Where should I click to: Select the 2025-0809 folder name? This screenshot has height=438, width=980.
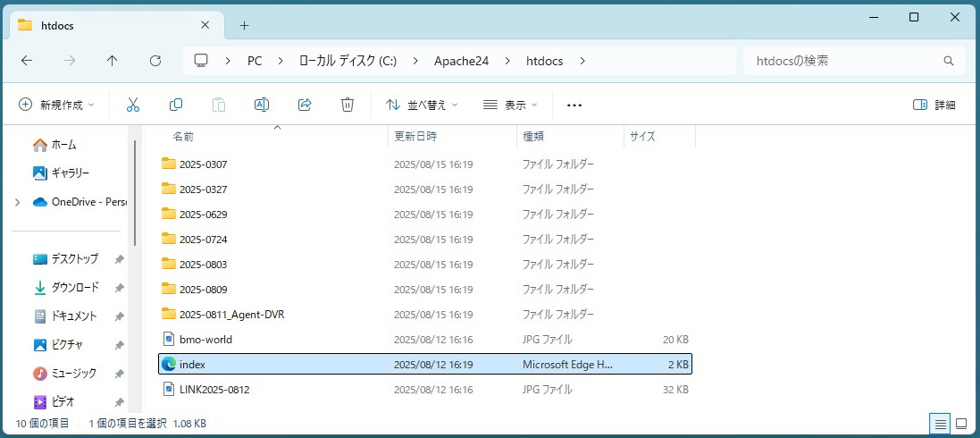(x=203, y=289)
